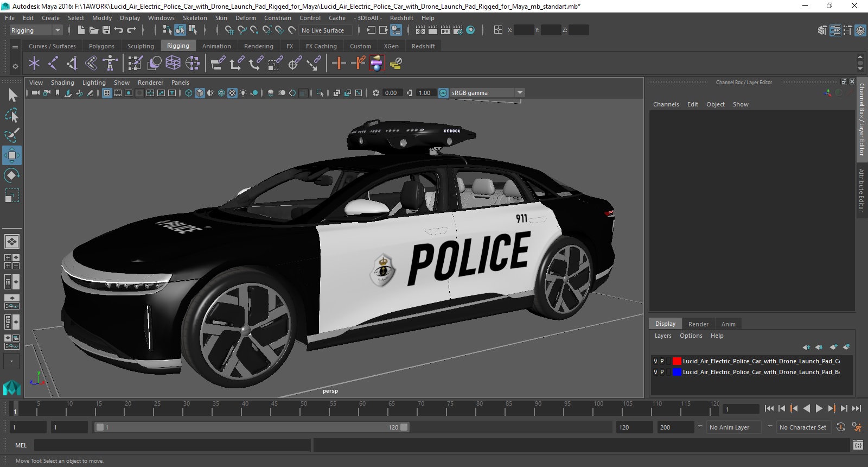
Task: Click the Maya logo icon in toolbox
Action: pos(12,388)
